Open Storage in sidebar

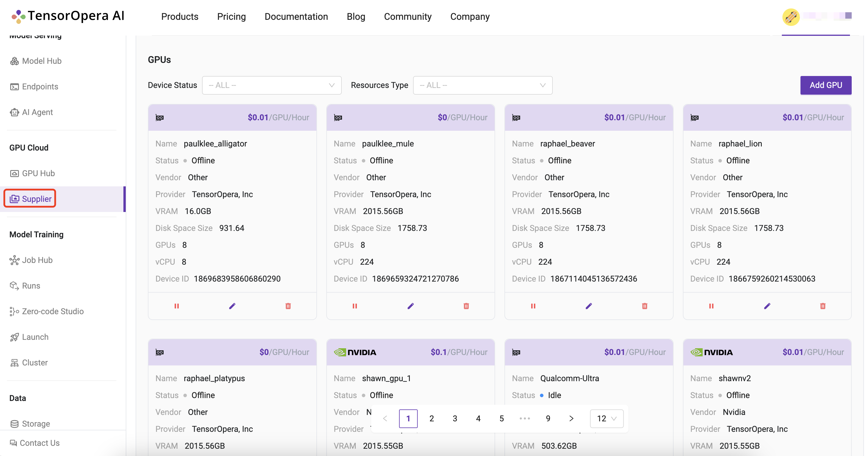pyautogui.click(x=30, y=424)
